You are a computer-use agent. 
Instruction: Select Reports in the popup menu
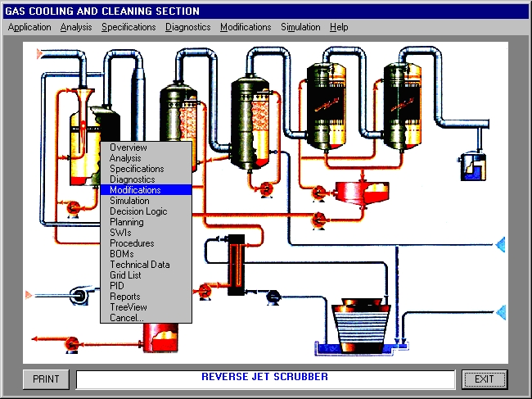(x=147, y=297)
